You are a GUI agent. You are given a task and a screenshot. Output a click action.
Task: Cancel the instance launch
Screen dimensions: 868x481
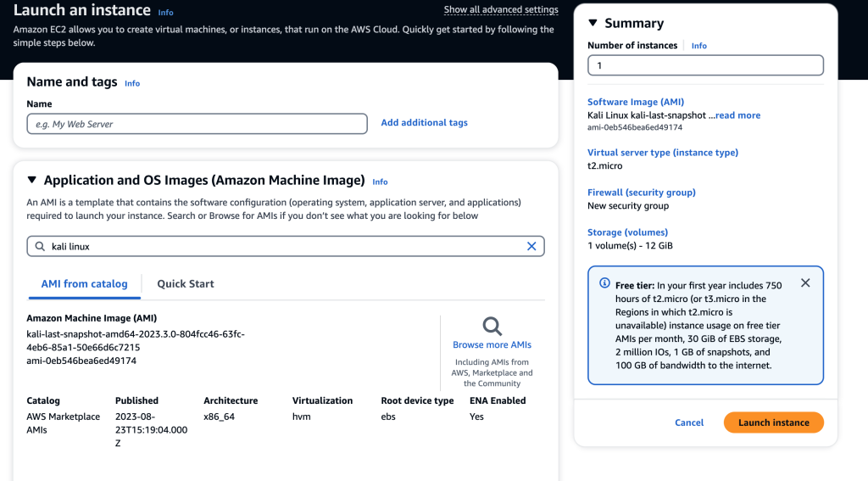coord(689,422)
